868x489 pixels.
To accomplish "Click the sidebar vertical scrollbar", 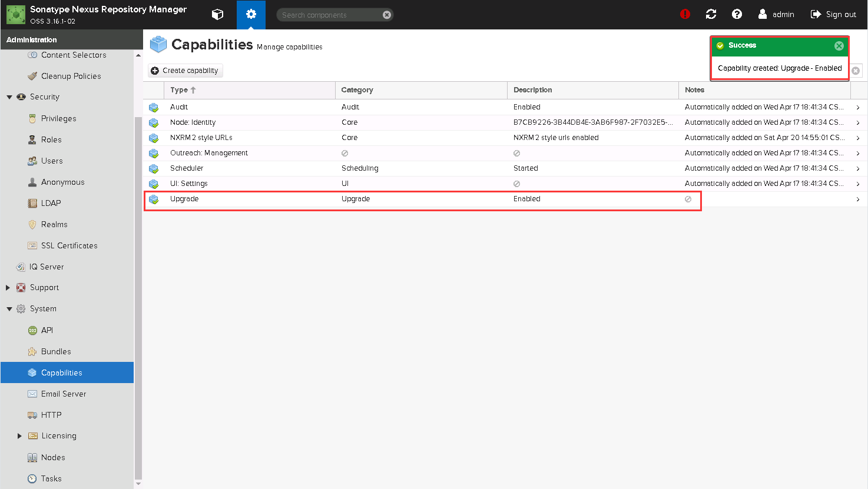I will (x=138, y=298).
